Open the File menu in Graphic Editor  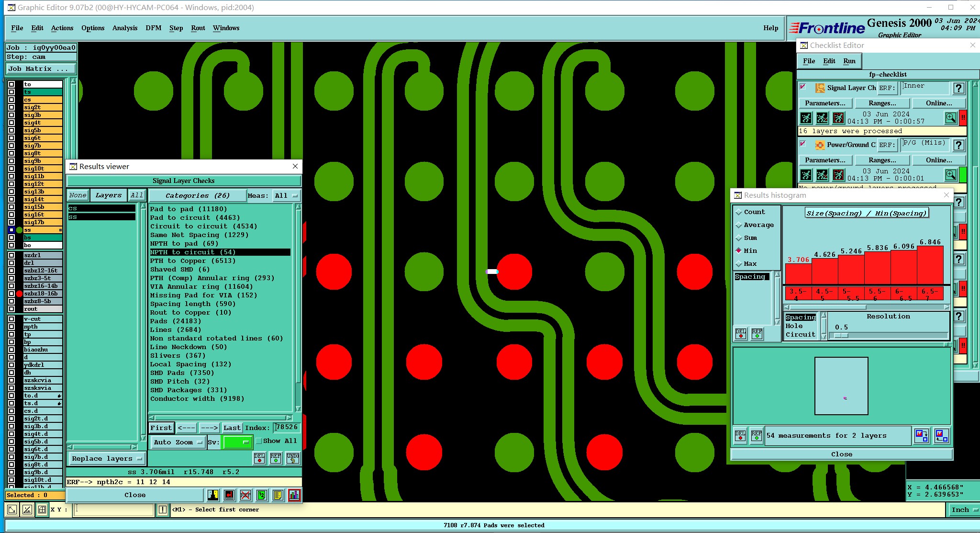coord(17,28)
